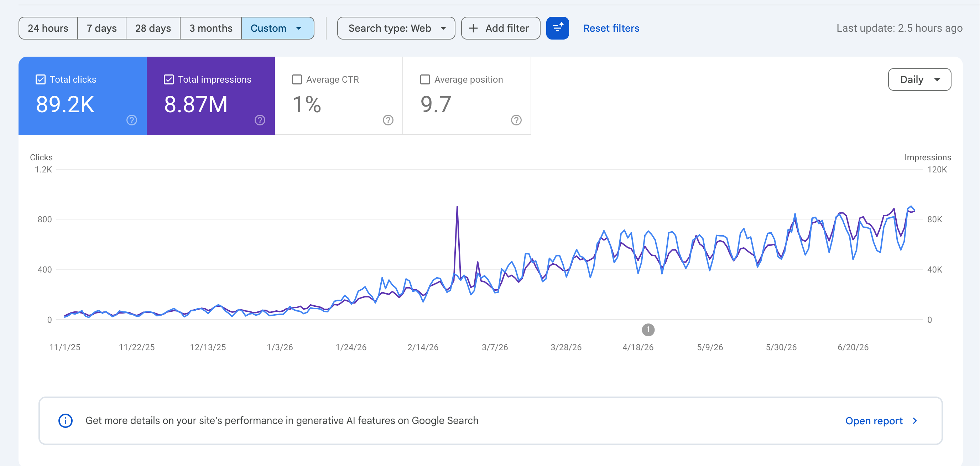Click help icon in Average CTR card
Viewport: 980px width, 466px height.
click(388, 120)
